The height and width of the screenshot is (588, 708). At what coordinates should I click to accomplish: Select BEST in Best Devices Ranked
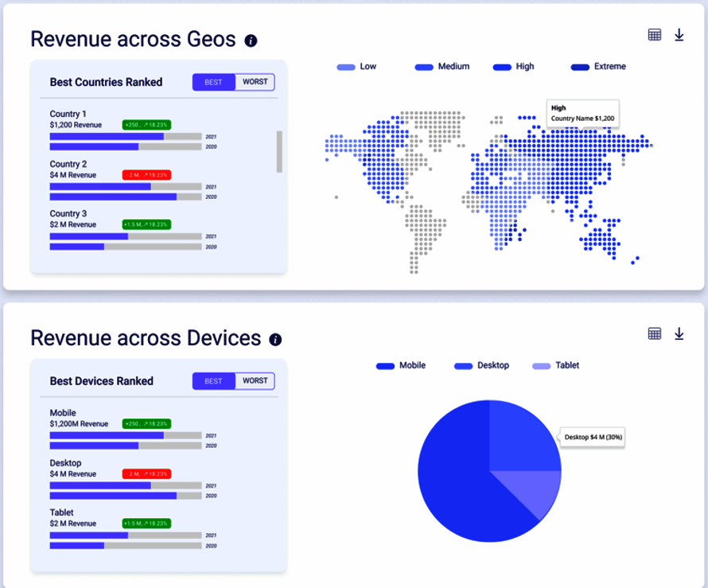213,381
